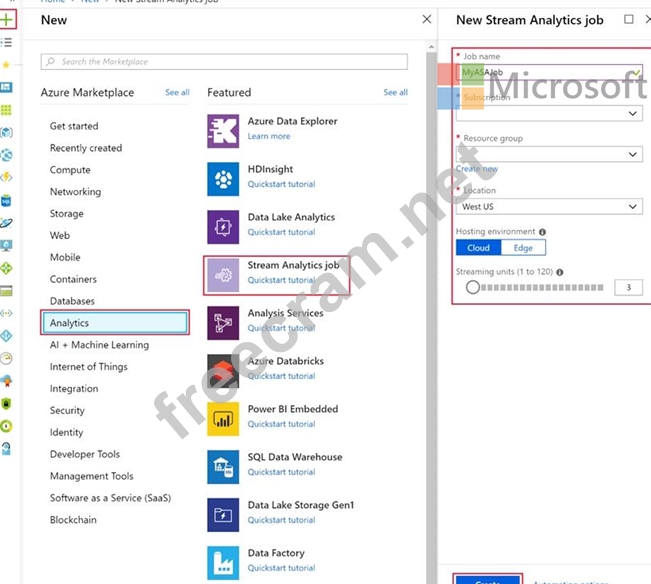The height and width of the screenshot is (584, 651).
Task: Select Developer Tools category
Action: (x=85, y=454)
